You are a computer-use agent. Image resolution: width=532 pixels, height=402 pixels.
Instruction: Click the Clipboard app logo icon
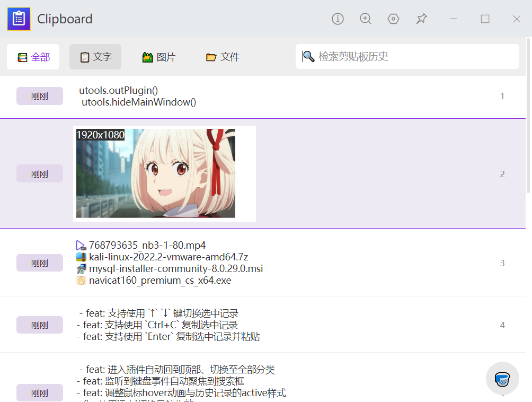tap(19, 19)
